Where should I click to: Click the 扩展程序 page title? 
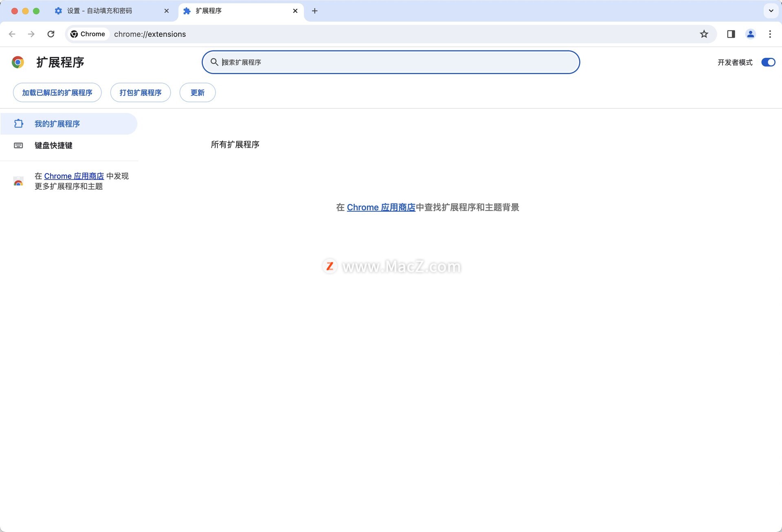60,62
